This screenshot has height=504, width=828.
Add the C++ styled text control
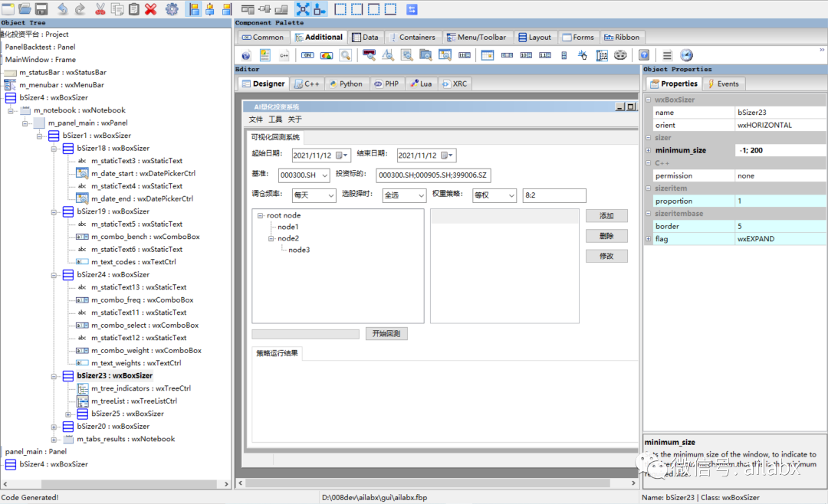pyautogui.click(x=284, y=55)
